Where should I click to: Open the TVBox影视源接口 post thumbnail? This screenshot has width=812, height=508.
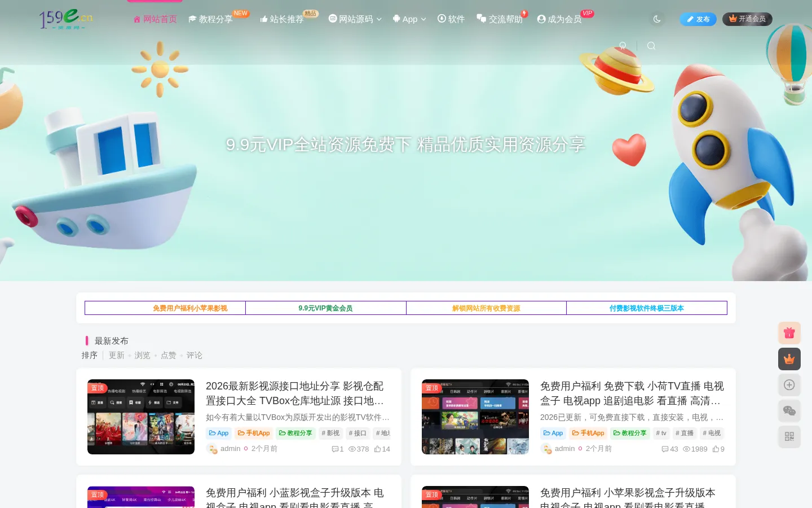tap(141, 417)
